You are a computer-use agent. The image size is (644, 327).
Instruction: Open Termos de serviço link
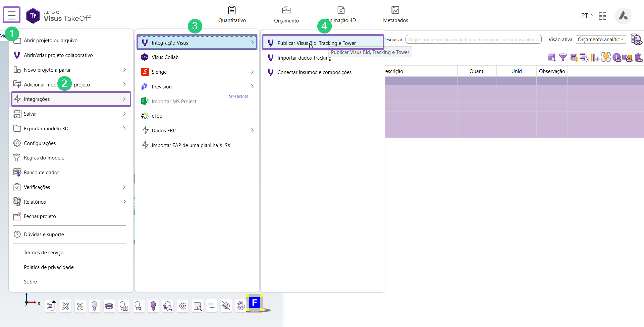coord(44,253)
